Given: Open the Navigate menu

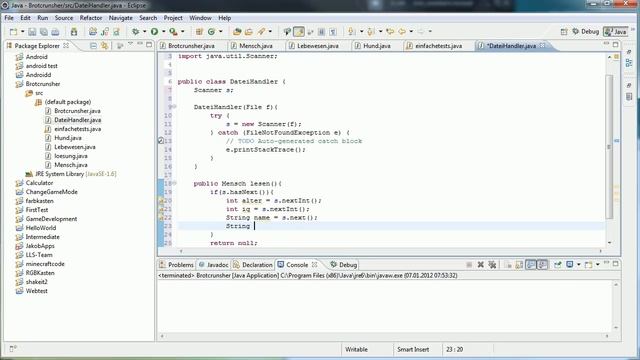Looking at the screenshot, I should [x=120, y=18].
